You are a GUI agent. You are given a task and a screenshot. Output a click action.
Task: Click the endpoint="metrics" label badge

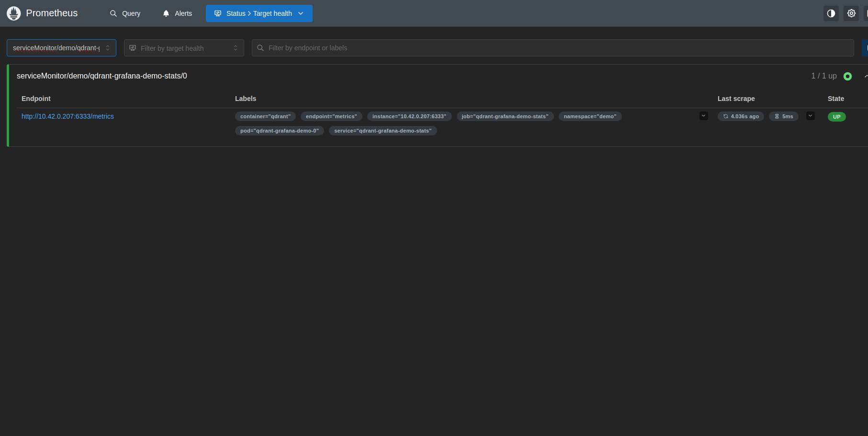click(x=331, y=116)
